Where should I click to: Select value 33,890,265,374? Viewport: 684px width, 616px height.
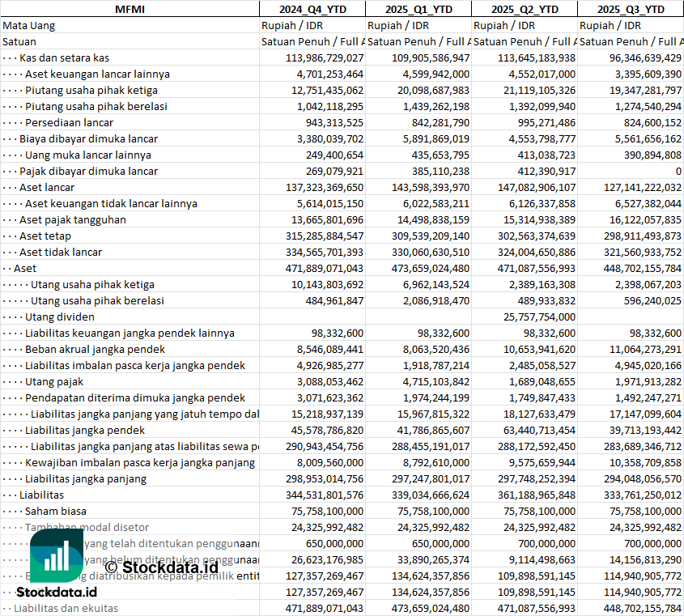pos(433,559)
